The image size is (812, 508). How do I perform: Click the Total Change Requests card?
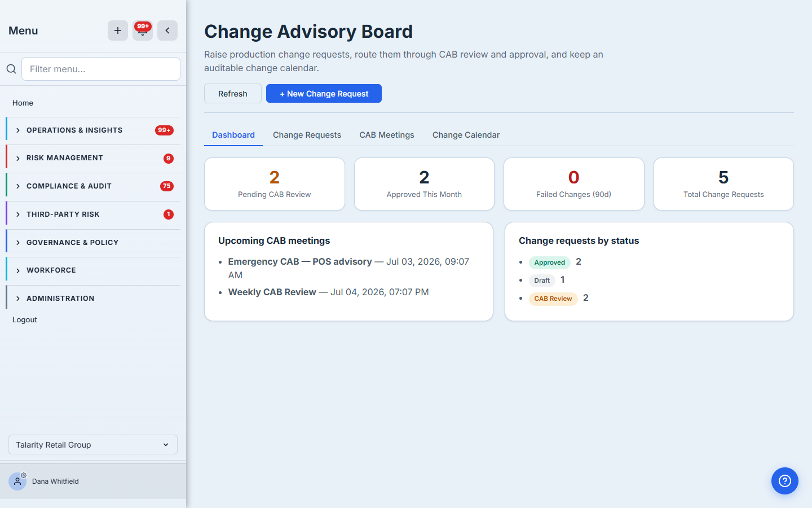pos(723,184)
